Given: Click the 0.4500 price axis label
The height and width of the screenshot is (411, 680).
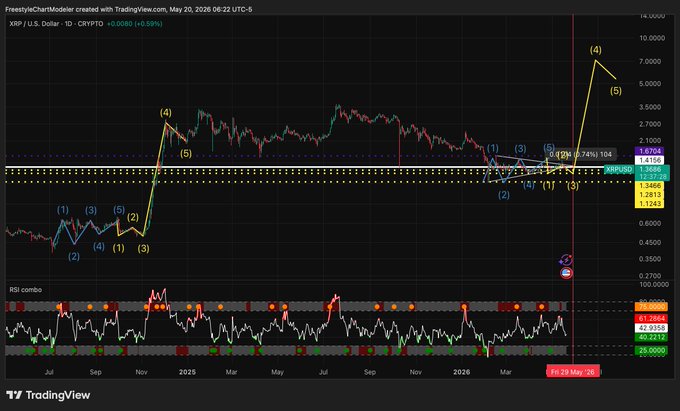Looking at the screenshot, I should [650, 243].
